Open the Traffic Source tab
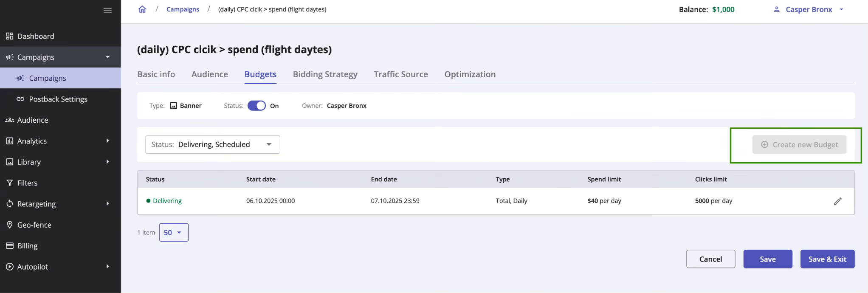Screen dimensions: 868x293 pyautogui.click(x=401, y=74)
